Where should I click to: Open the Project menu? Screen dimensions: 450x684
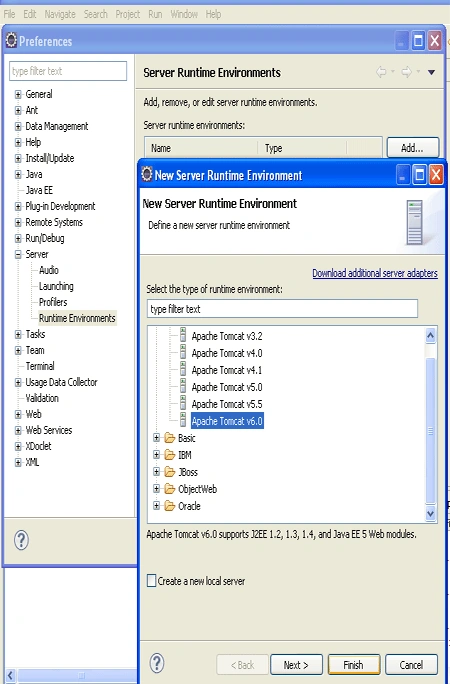[x=128, y=14]
